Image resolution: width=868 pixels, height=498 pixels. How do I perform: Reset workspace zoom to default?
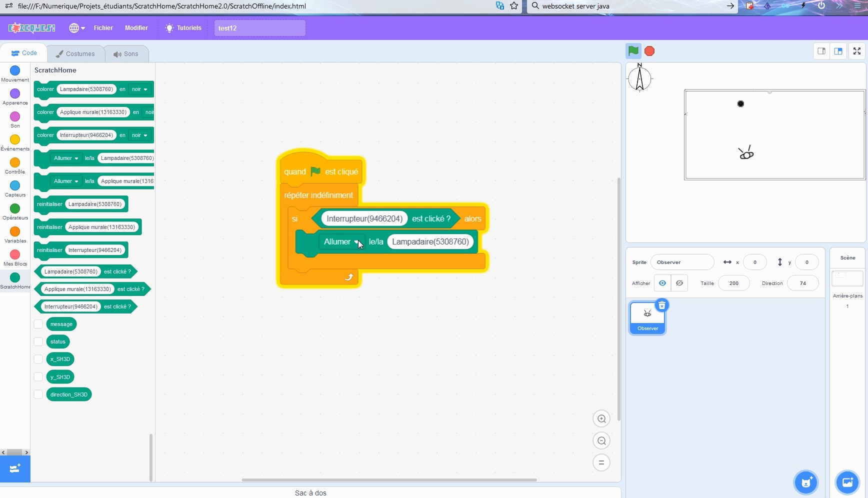(601, 463)
